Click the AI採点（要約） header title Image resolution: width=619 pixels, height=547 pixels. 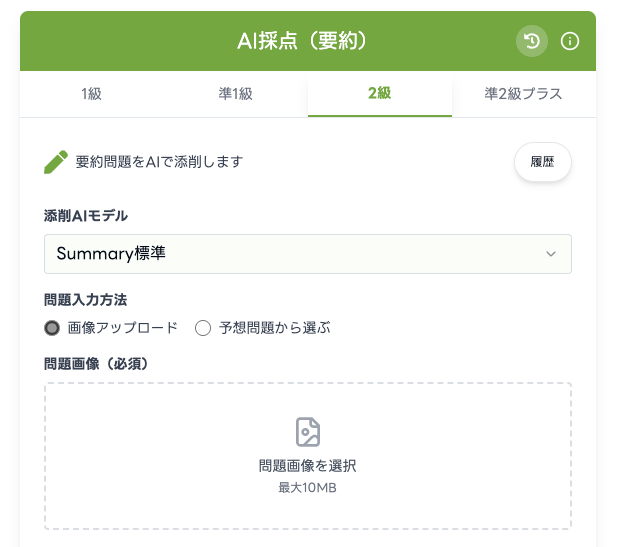pyautogui.click(x=302, y=41)
